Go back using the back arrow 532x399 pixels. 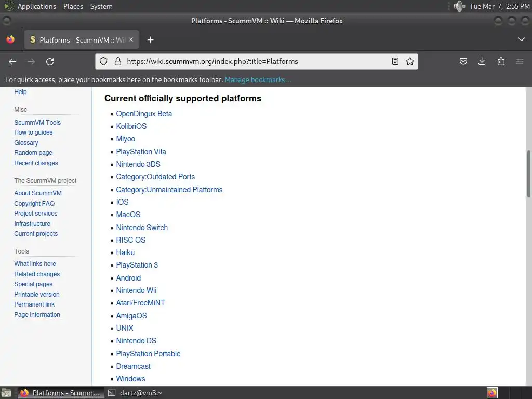12,62
